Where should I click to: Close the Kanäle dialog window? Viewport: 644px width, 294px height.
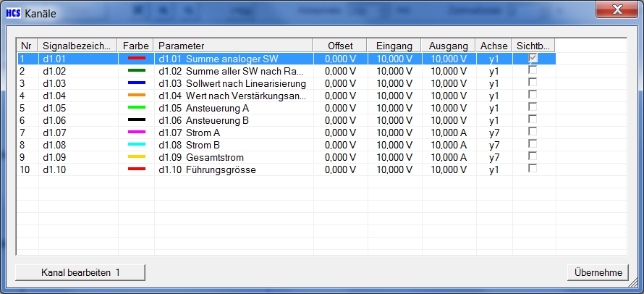tap(617, 10)
